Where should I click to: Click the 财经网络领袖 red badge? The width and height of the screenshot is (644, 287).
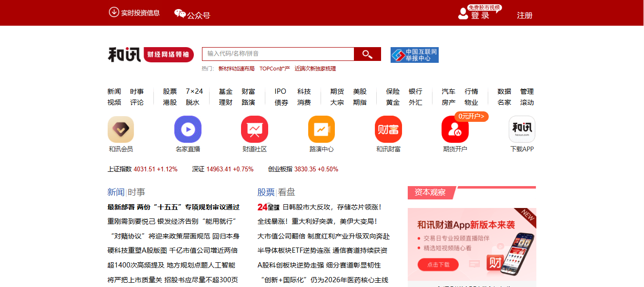pyautogui.click(x=169, y=55)
